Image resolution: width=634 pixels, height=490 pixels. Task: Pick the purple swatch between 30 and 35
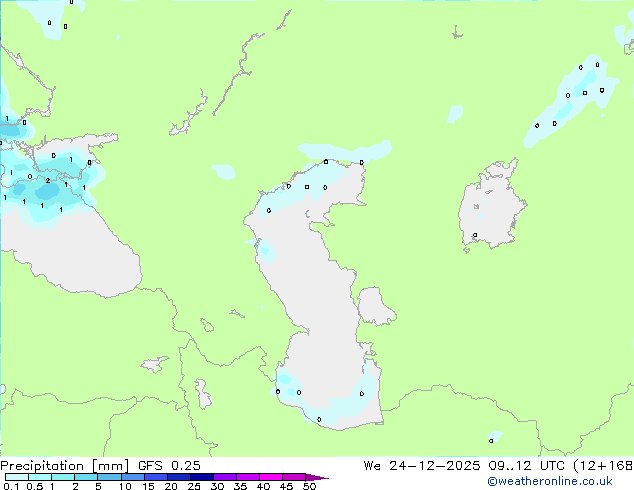click(x=225, y=477)
